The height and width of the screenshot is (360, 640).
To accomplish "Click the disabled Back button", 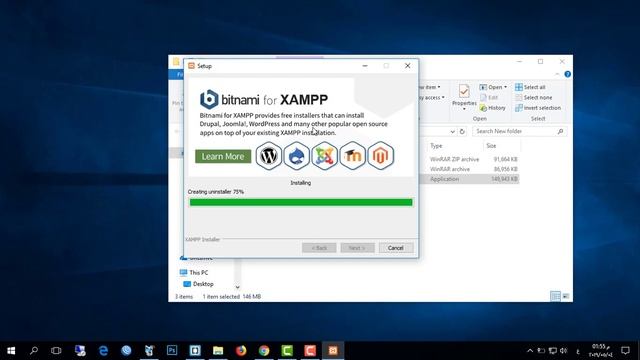I will pos(319,248).
